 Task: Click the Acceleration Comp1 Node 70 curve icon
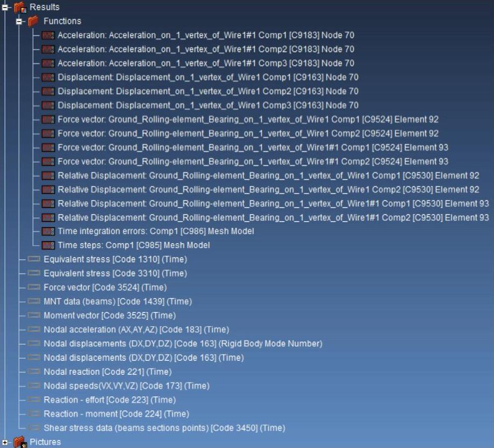tap(48, 35)
